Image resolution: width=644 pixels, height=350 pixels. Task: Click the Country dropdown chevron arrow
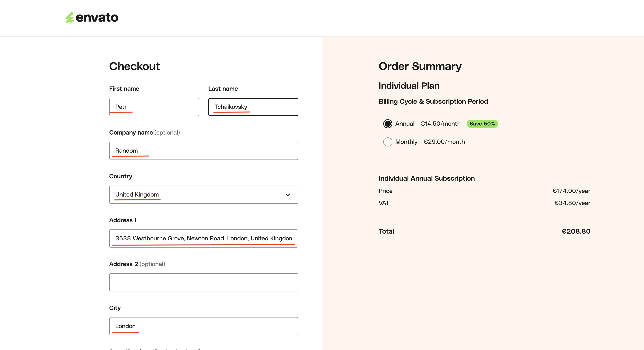(288, 195)
